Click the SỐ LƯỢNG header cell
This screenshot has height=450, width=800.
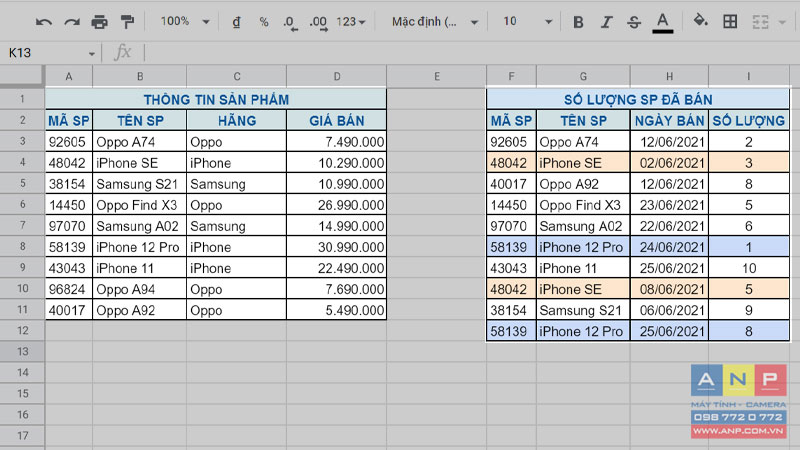748,120
